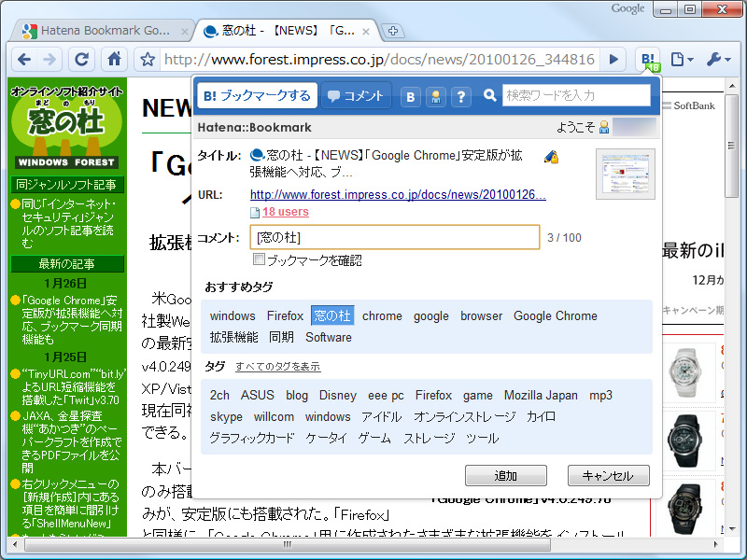The image size is (747, 560).
Task: Open the wrench menu
Action: click(x=713, y=58)
